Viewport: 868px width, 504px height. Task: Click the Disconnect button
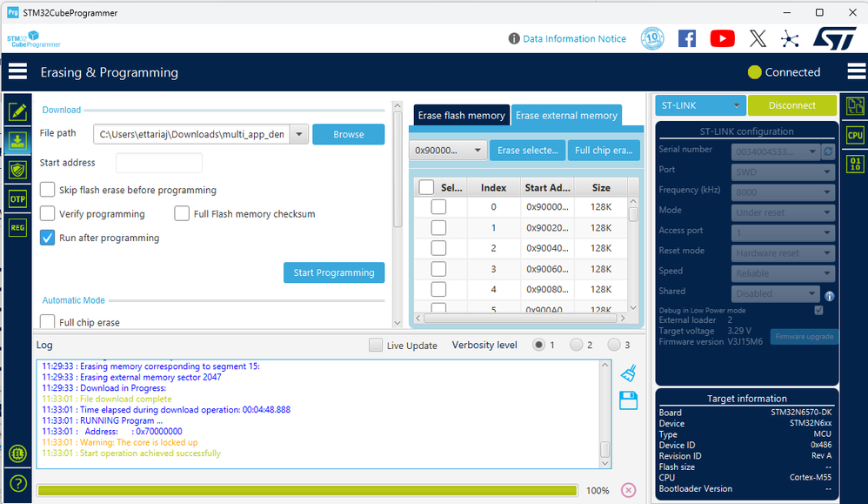pos(791,105)
